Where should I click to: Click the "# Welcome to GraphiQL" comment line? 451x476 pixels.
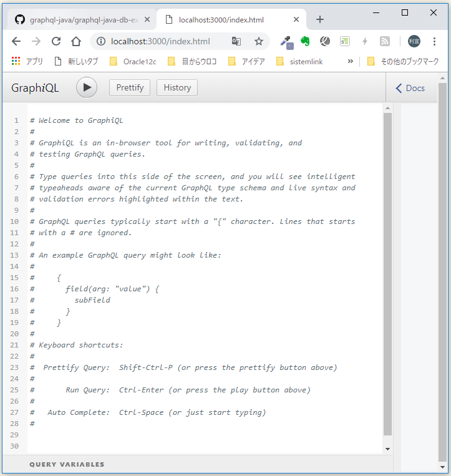point(77,120)
